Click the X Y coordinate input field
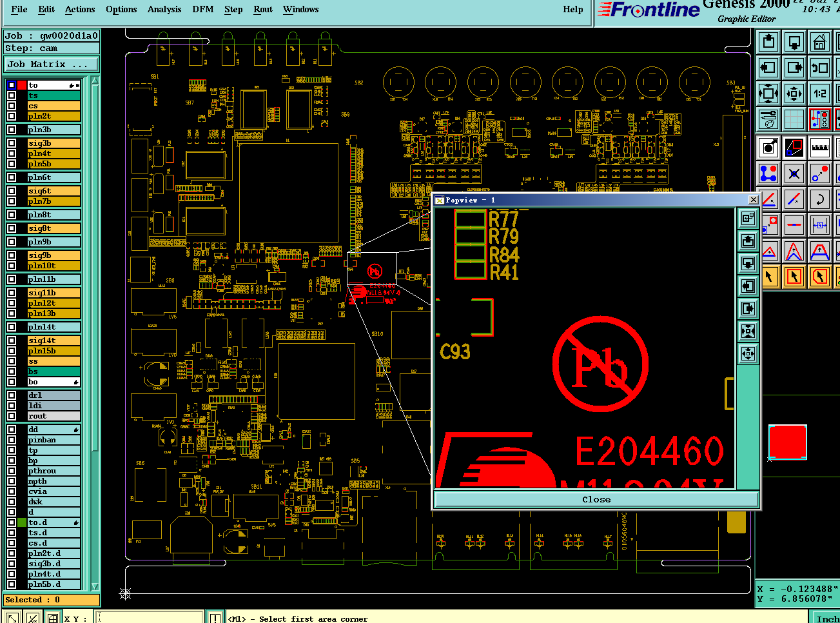 [150, 617]
